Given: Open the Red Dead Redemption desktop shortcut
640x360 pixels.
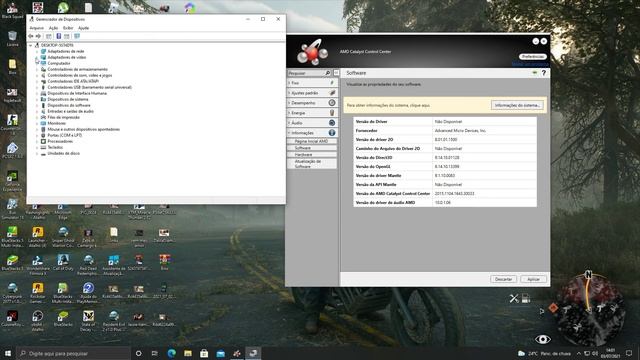Looking at the screenshot, I should coord(88,264).
